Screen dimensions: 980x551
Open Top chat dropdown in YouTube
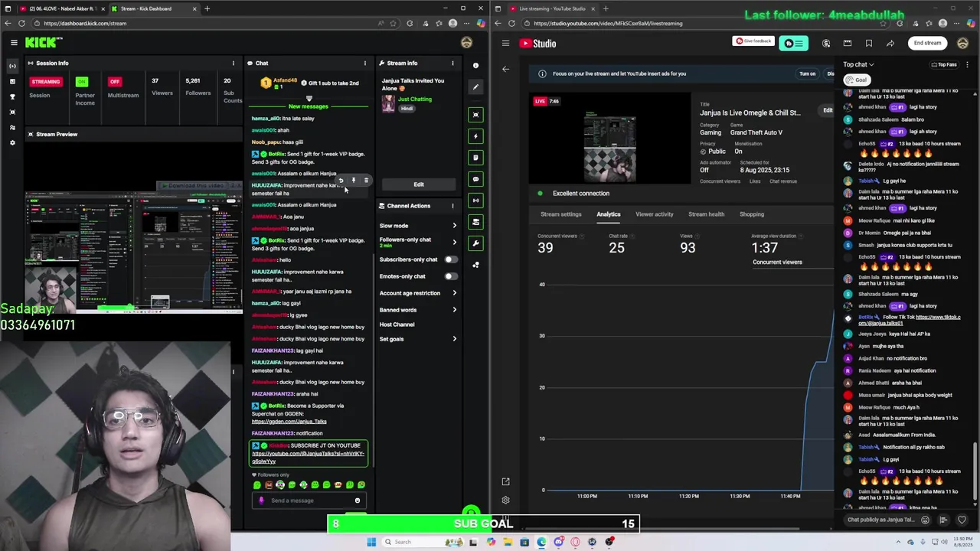[x=858, y=64]
